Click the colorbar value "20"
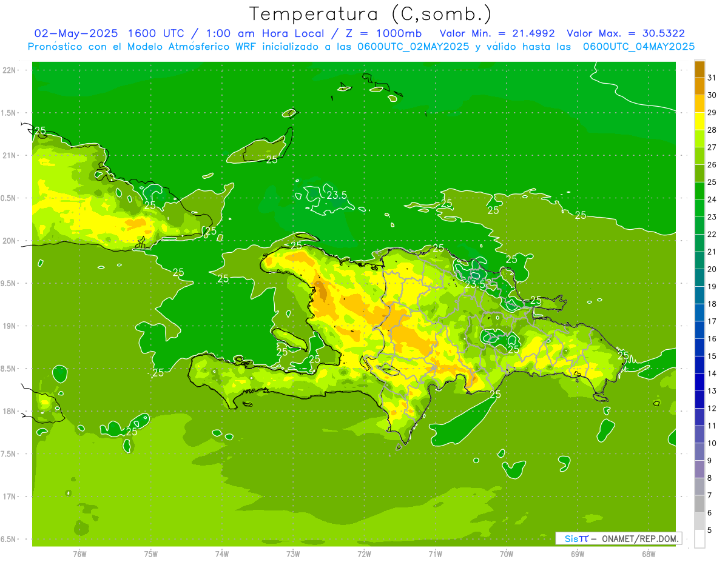This screenshot has width=728, height=562. pos(712,269)
